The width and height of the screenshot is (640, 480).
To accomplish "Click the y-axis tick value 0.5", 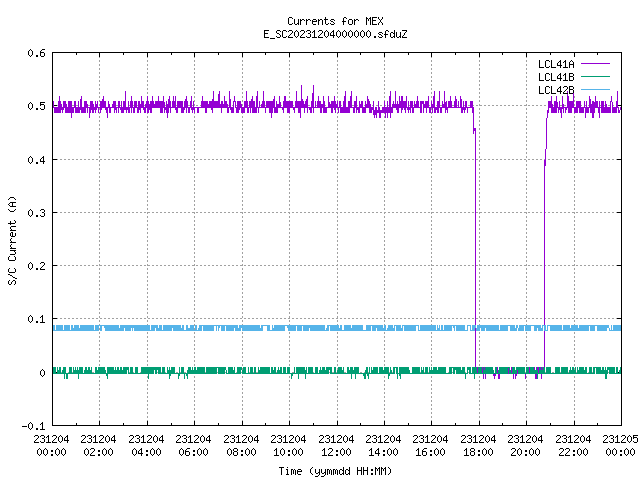I will click(x=36, y=106).
